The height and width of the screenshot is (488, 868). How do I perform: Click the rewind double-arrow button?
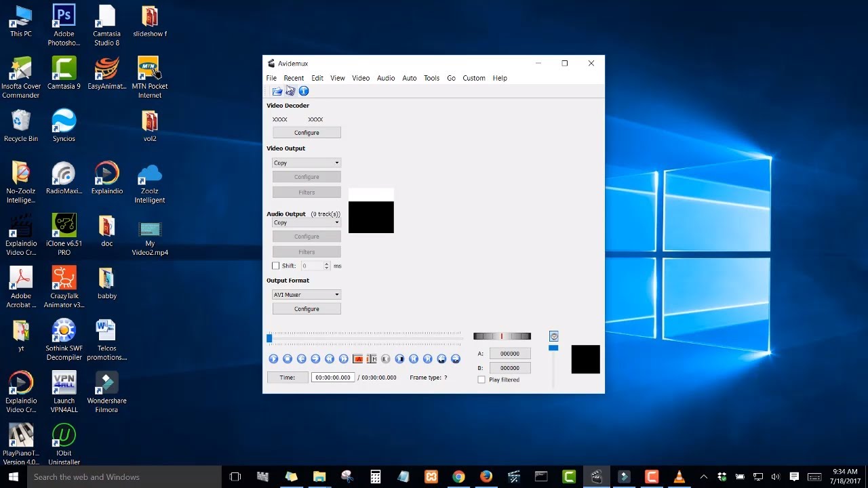tap(330, 359)
